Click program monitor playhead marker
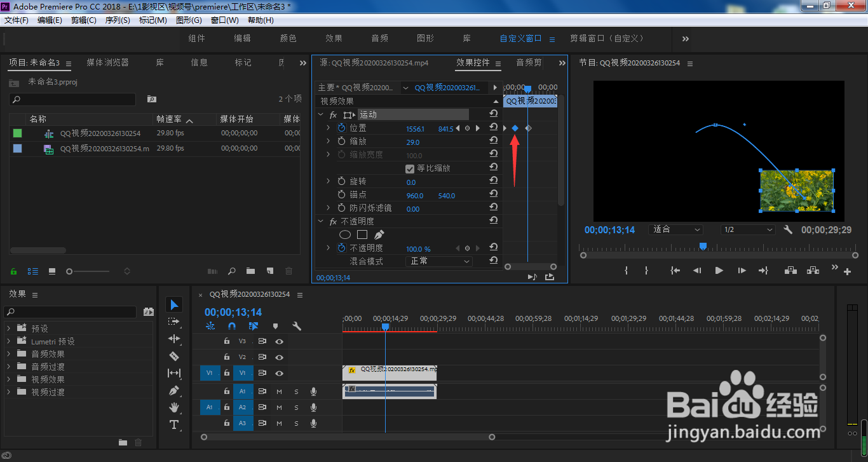The image size is (868, 462). pos(703,246)
